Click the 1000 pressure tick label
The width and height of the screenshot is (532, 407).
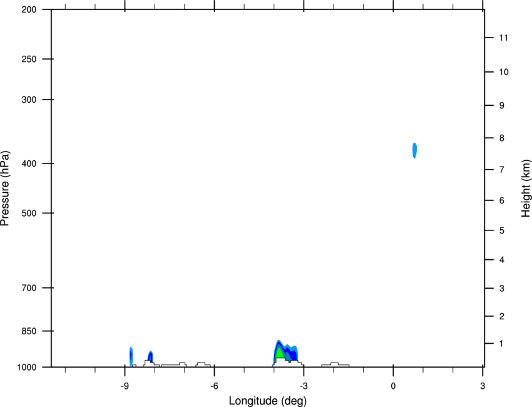(26, 368)
